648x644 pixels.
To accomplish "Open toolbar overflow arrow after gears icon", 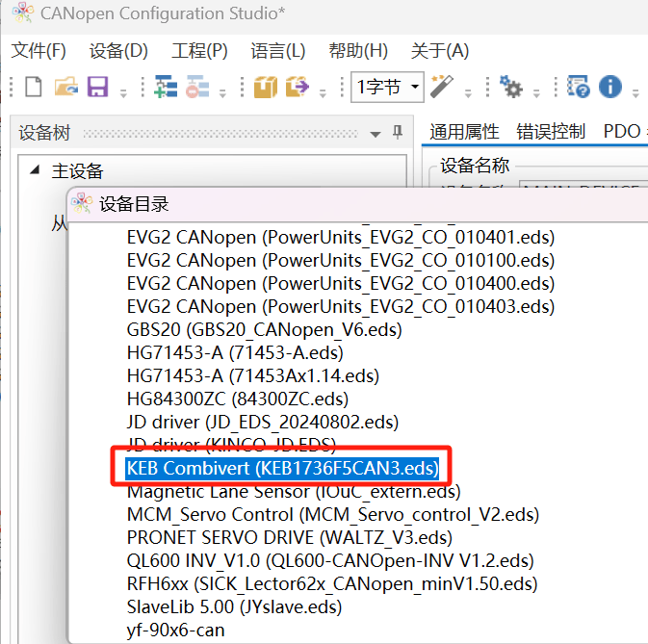I will point(536,93).
